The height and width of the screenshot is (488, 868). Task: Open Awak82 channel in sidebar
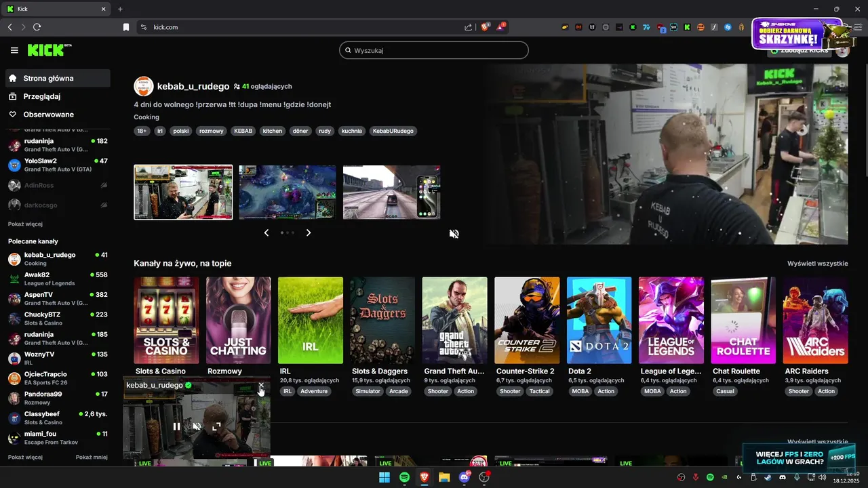[58, 279]
